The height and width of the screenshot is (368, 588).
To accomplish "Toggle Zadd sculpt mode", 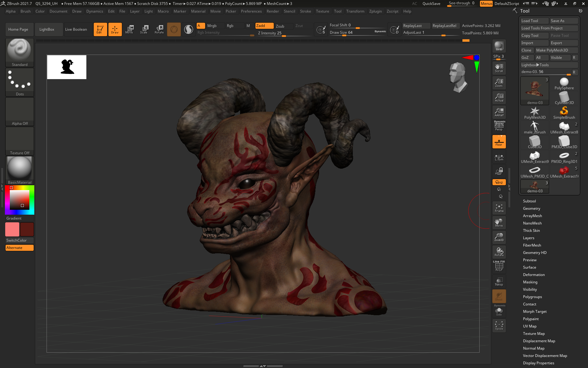I will pyautogui.click(x=265, y=26).
